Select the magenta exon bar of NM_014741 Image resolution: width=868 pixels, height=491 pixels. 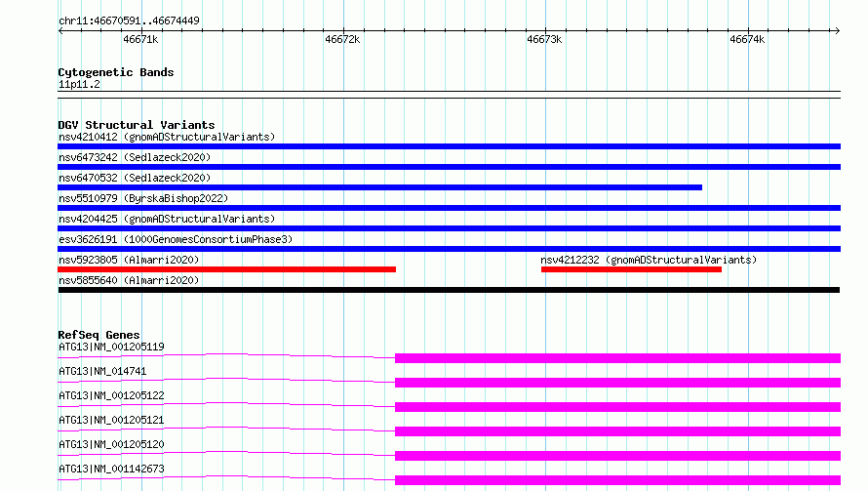click(x=617, y=383)
